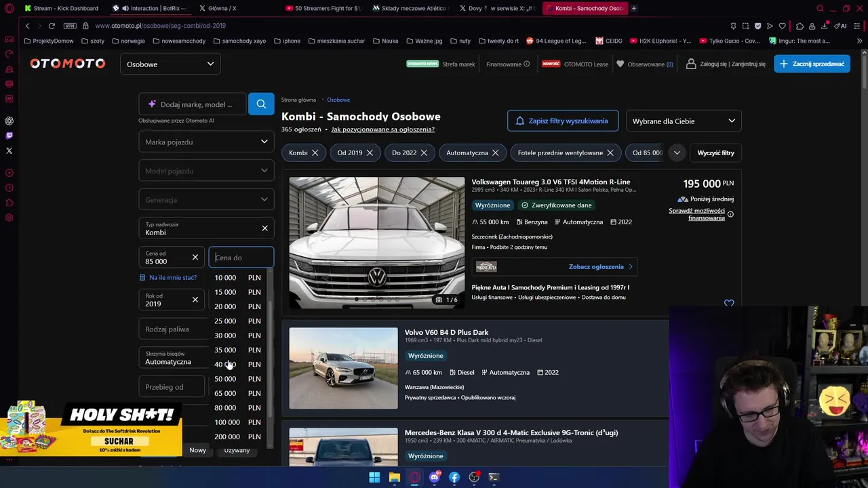Go back in browser history
Screen dimensions: 868x488
click(x=28, y=26)
